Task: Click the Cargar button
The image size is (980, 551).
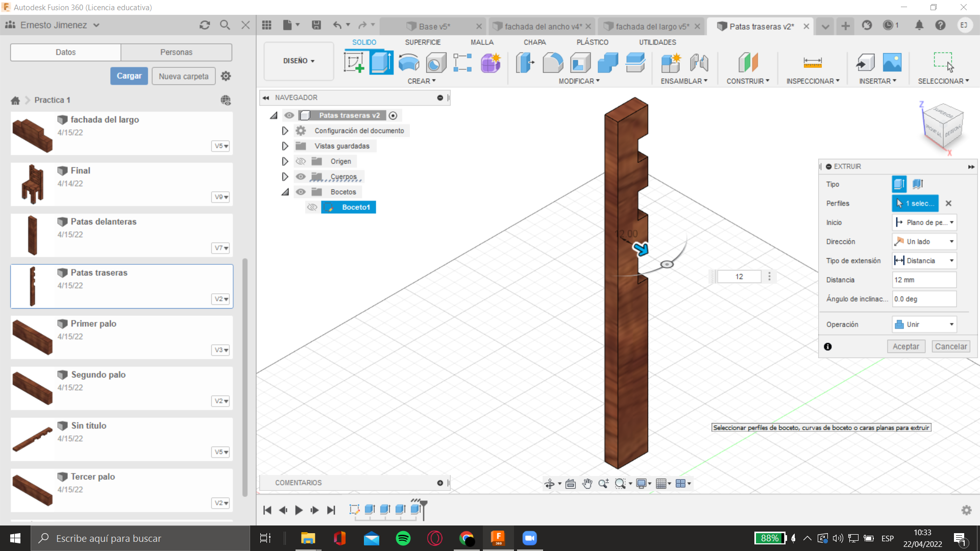Action: point(129,76)
